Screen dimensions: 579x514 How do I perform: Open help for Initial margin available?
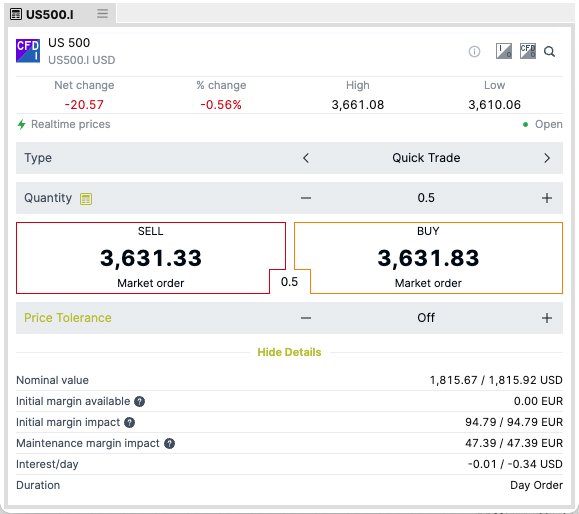click(139, 401)
